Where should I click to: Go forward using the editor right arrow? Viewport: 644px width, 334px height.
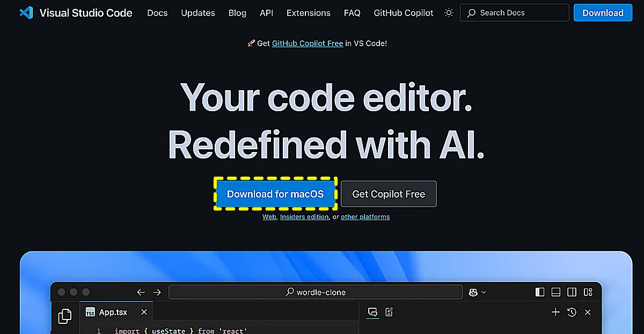pyautogui.click(x=157, y=292)
